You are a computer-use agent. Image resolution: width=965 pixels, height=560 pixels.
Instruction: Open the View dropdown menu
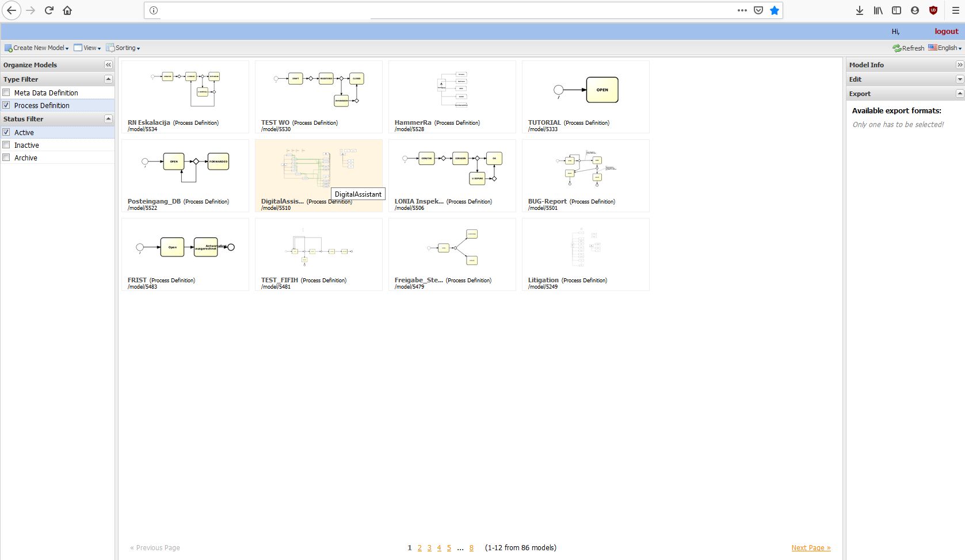click(x=87, y=48)
